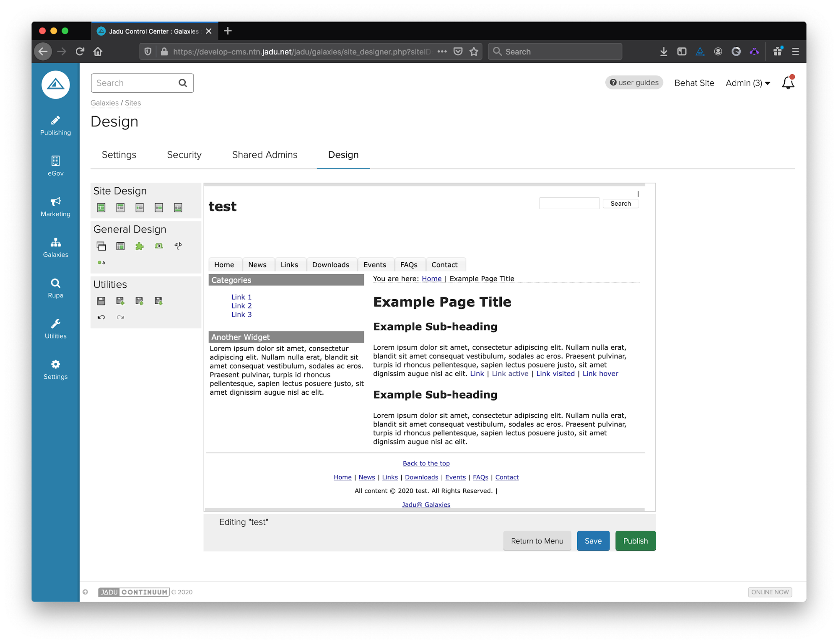Open Galaxies in the left sidebar

pyautogui.click(x=55, y=247)
